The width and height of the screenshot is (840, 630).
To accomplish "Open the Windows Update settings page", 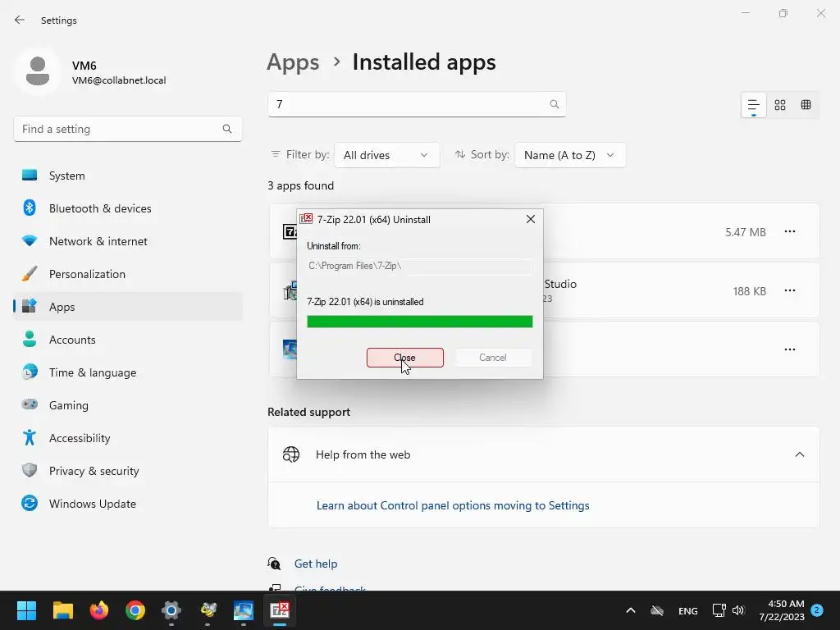I will [92, 504].
